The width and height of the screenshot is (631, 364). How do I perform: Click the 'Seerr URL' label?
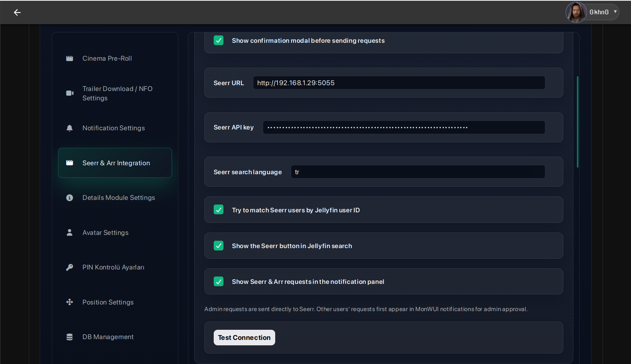click(x=229, y=83)
